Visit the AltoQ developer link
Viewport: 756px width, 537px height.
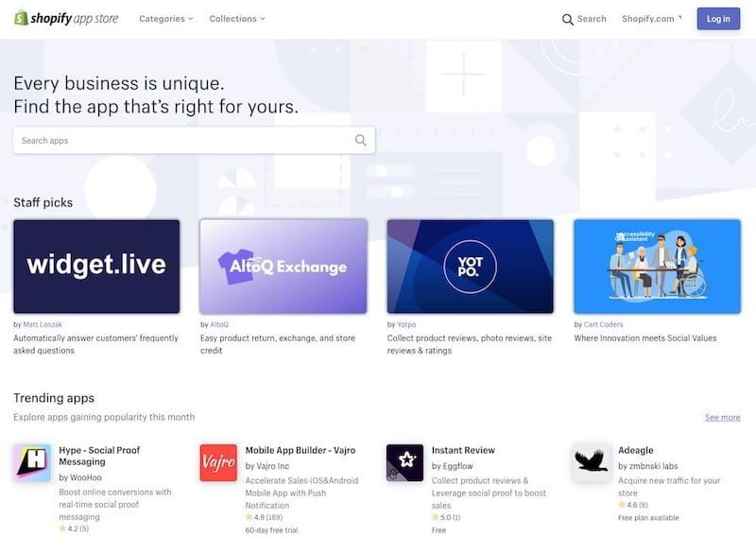219,324
